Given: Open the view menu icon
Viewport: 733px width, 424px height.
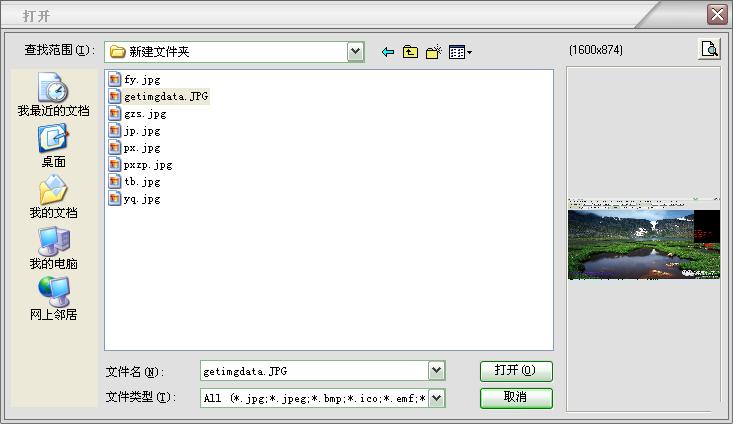Looking at the screenshot, I should point(460,52).
